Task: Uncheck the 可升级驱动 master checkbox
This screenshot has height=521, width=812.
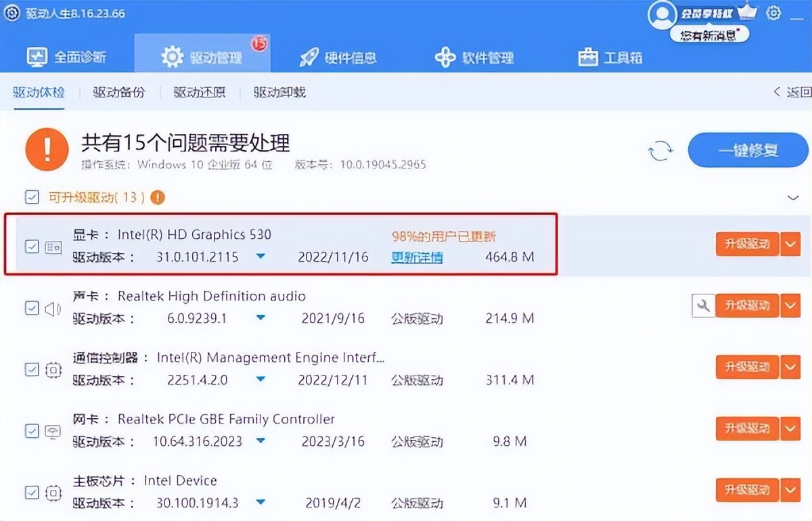Action: (x=32, y=197)
